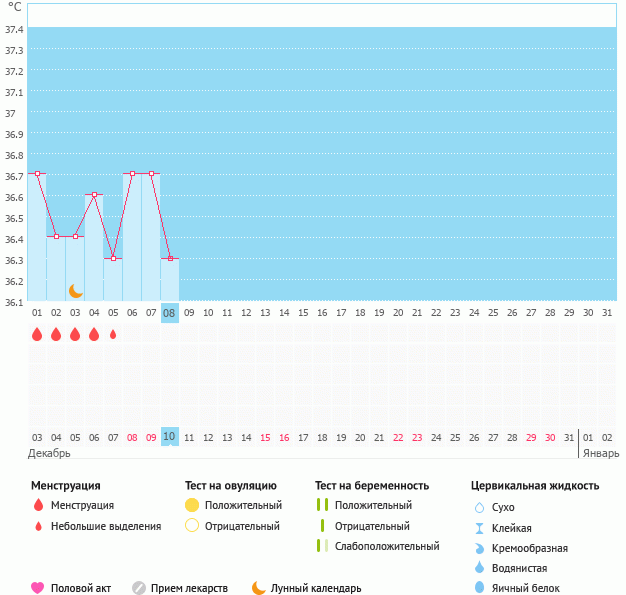626x595 pixels.
Task: Select the egg white cervical fluid icon
Action: coord(479,588)
